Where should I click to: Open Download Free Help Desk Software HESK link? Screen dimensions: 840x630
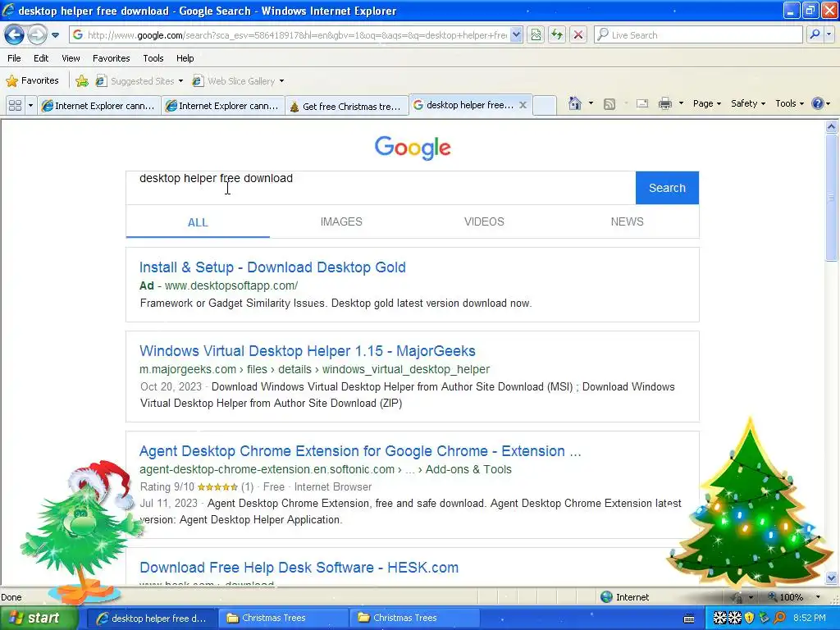pyautogui.click(x=299, y=568)
